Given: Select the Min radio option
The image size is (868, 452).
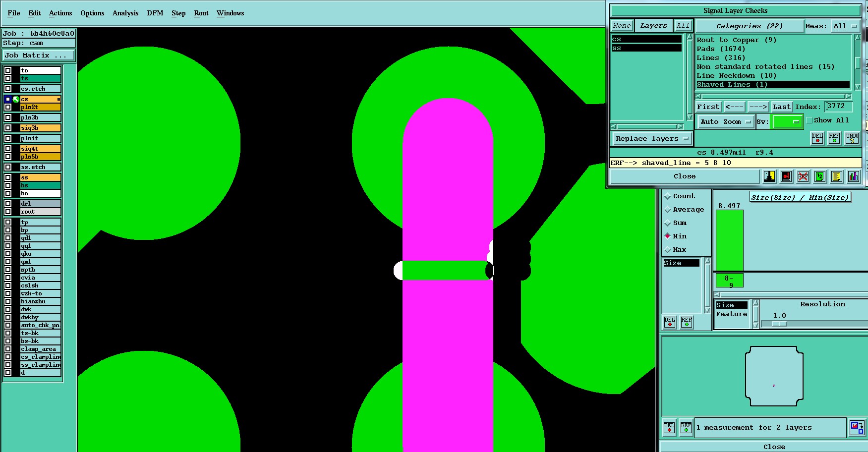Looking at the screenshot, I should pyautogui.click(x=668, y=236).
